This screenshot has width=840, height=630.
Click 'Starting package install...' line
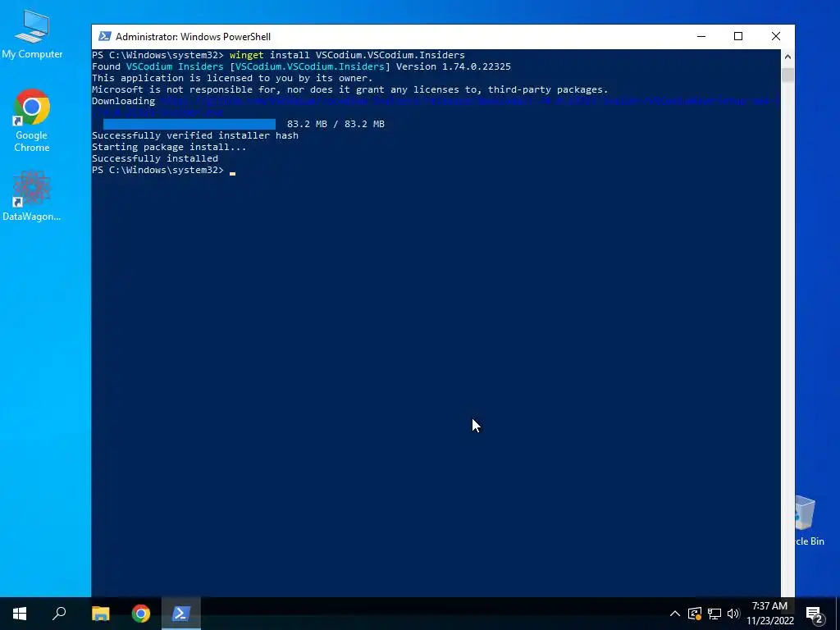coord(169,147)
